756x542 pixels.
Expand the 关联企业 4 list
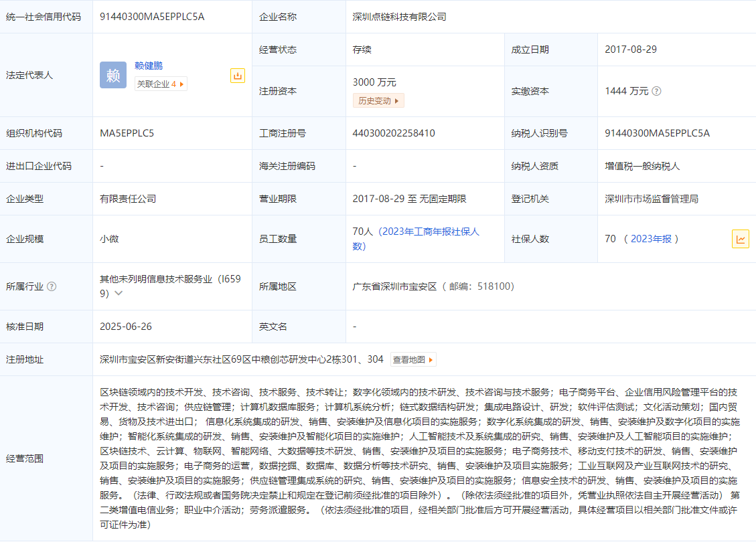tap(161, 84)
